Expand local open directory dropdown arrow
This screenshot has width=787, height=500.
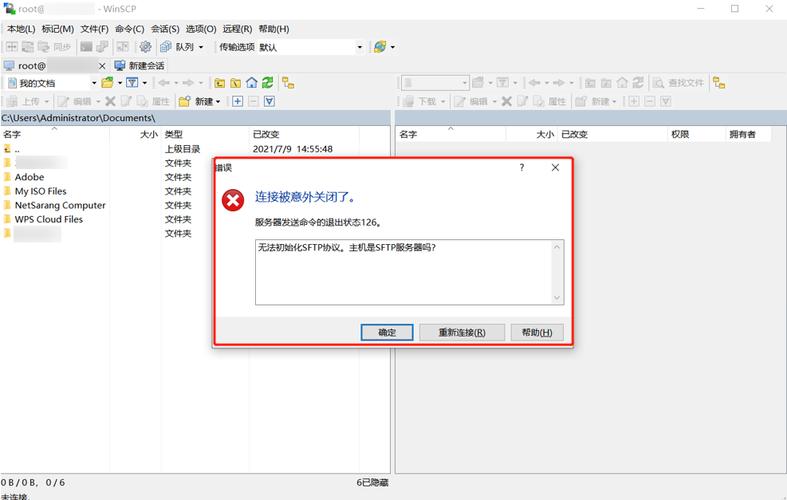pyautogui.click(x=120, y=83)
